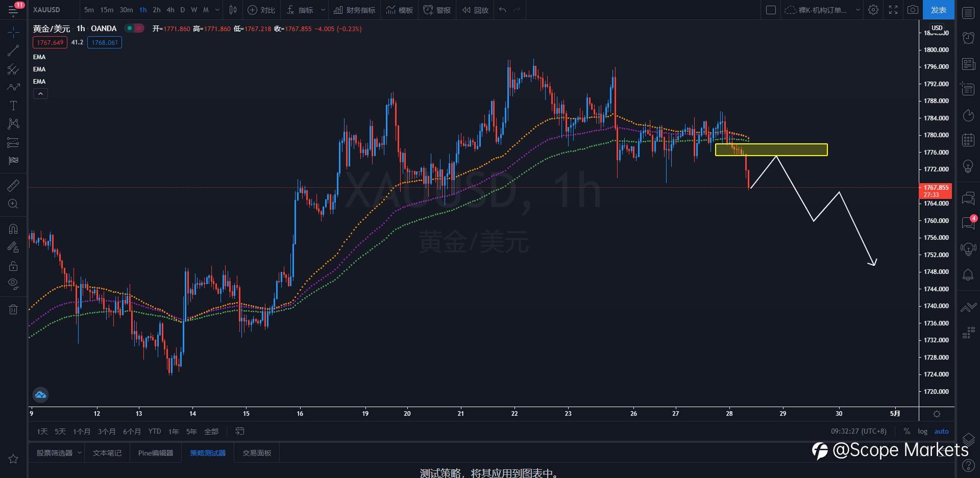Open the brush and shapes tool
This screenshot has width=980, height=478.
[x=13, y=87]
